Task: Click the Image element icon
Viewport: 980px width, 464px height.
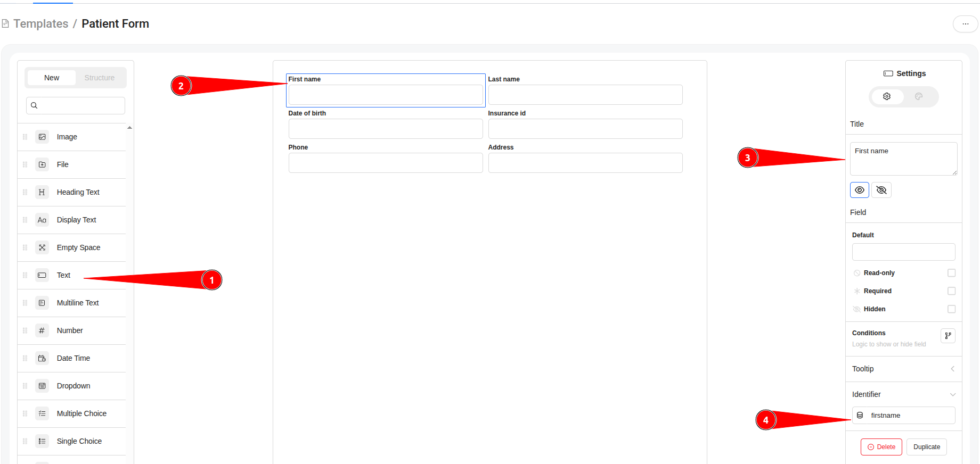Action: (42, 137)
